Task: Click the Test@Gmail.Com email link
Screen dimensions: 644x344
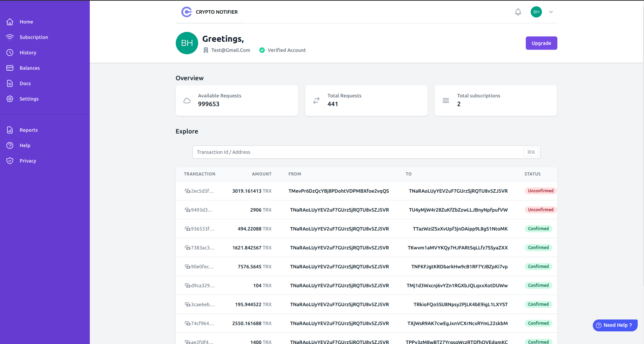Action: tap(230, 50)
